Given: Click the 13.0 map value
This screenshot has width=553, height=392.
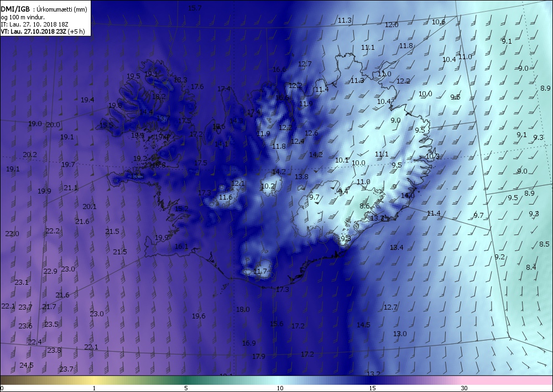Looking at the screenshot, I should 400,334.
